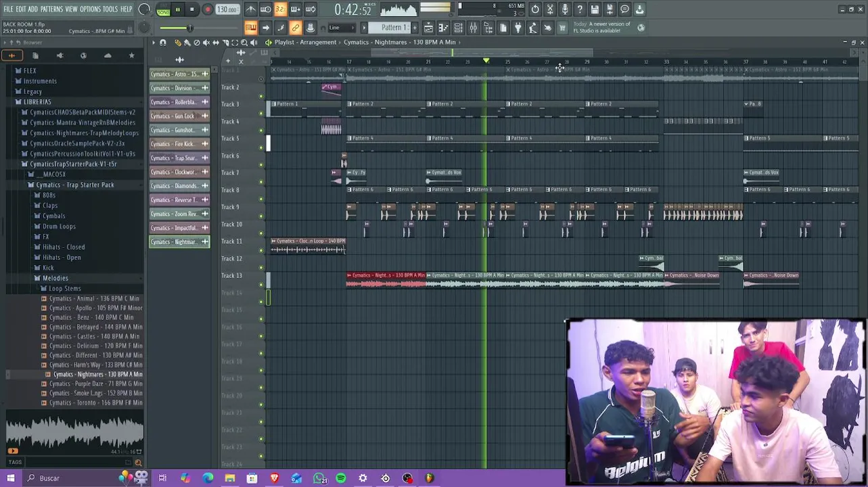This screenshot has height=487, width=868.
Task: Expand the Hihats - Closed folder
Action: [64, 247]
